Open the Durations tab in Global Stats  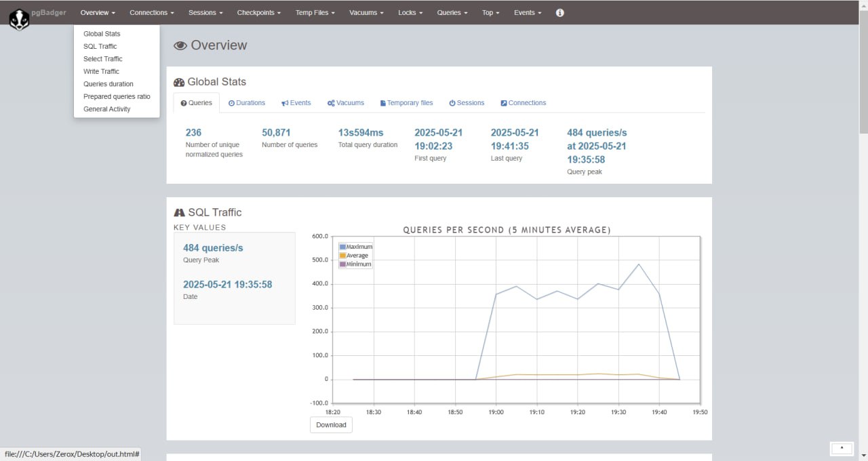[247, 103]
